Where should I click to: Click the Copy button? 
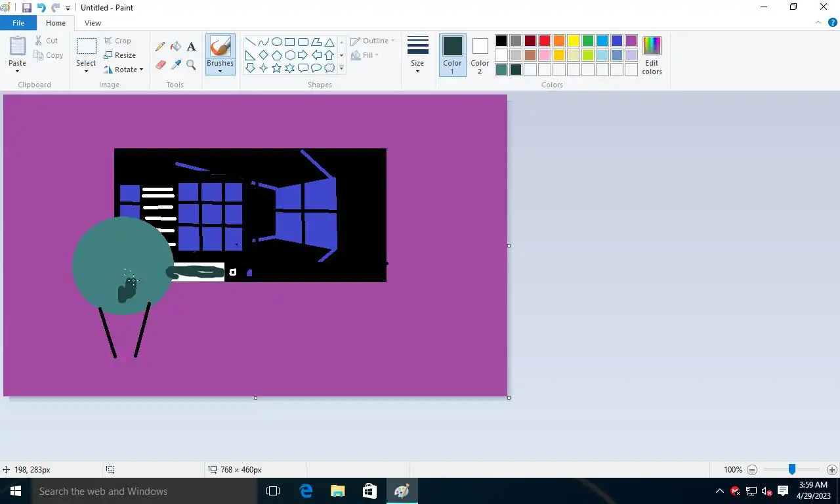coord(48,55)
